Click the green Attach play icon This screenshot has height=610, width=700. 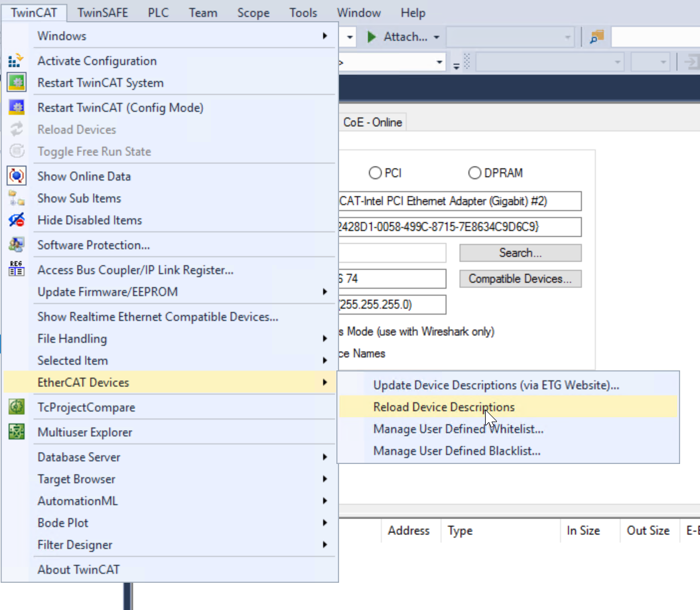click(372, 37)
